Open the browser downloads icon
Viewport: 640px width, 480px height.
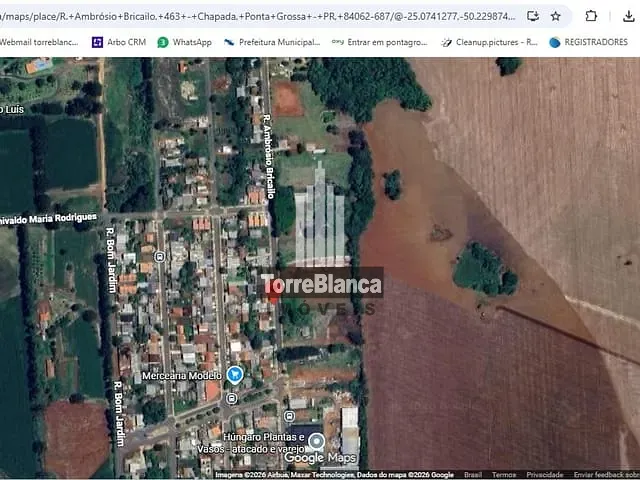point(629,16)
